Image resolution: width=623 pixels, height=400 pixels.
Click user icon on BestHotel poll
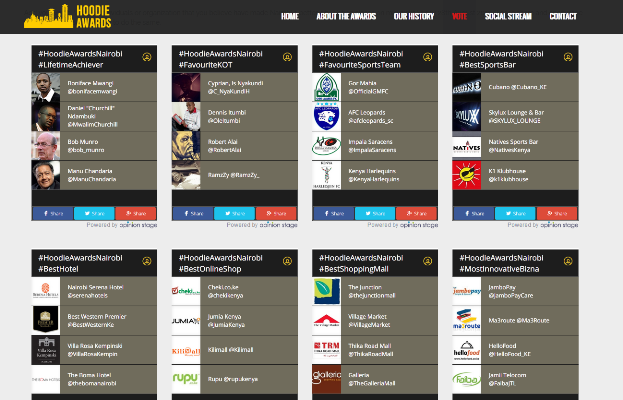tap(147, 261)
